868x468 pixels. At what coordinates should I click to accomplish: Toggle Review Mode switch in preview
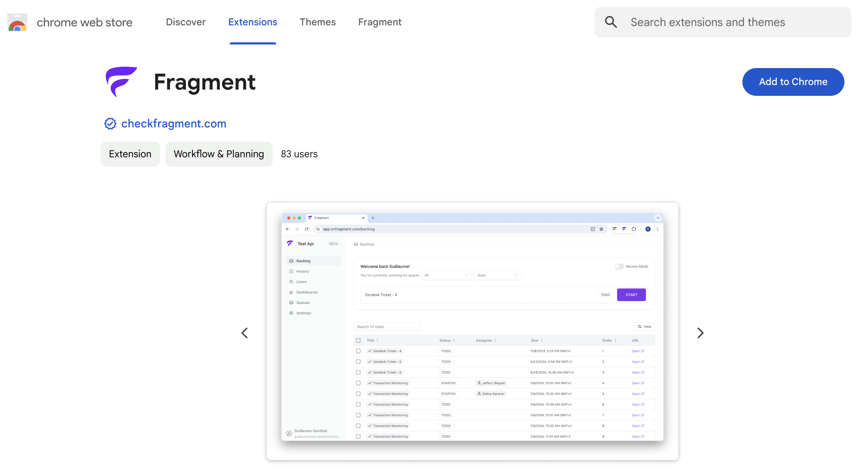pyautogui.click(x=619, y=267)
